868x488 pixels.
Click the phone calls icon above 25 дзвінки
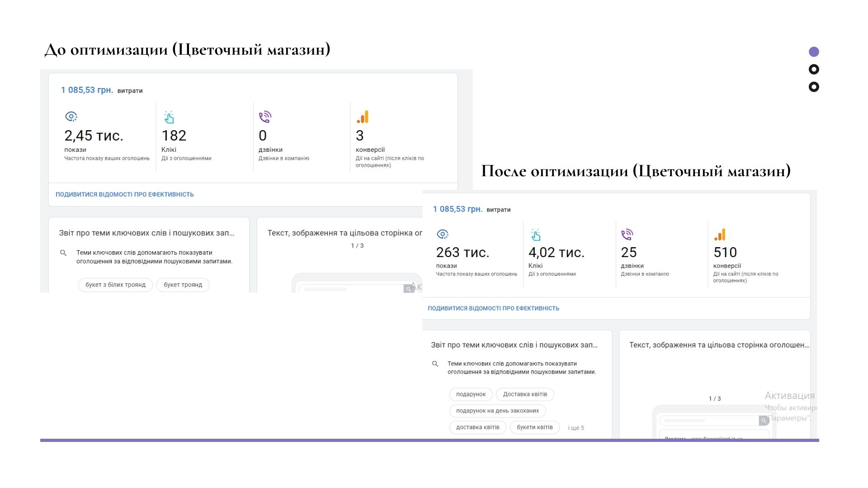click(627, 235)
